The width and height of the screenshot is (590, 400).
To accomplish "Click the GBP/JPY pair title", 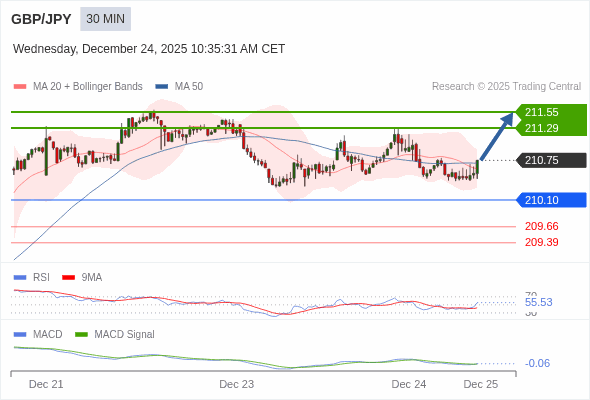I will pos(41,19).
